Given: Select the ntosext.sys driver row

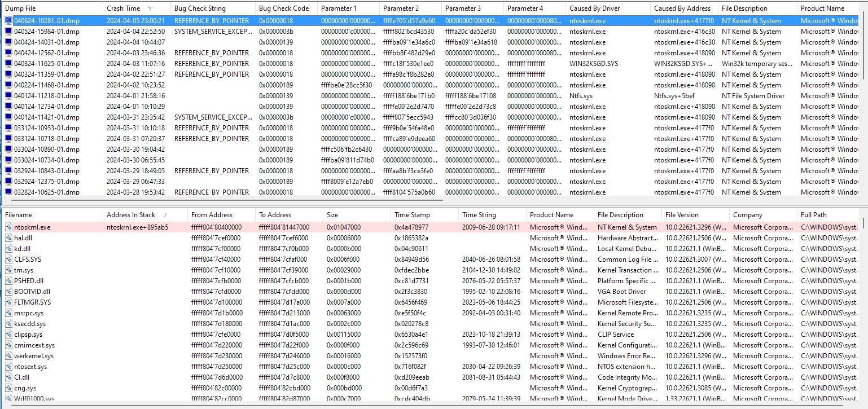Looking at the screenshot, I should point(431,366).
